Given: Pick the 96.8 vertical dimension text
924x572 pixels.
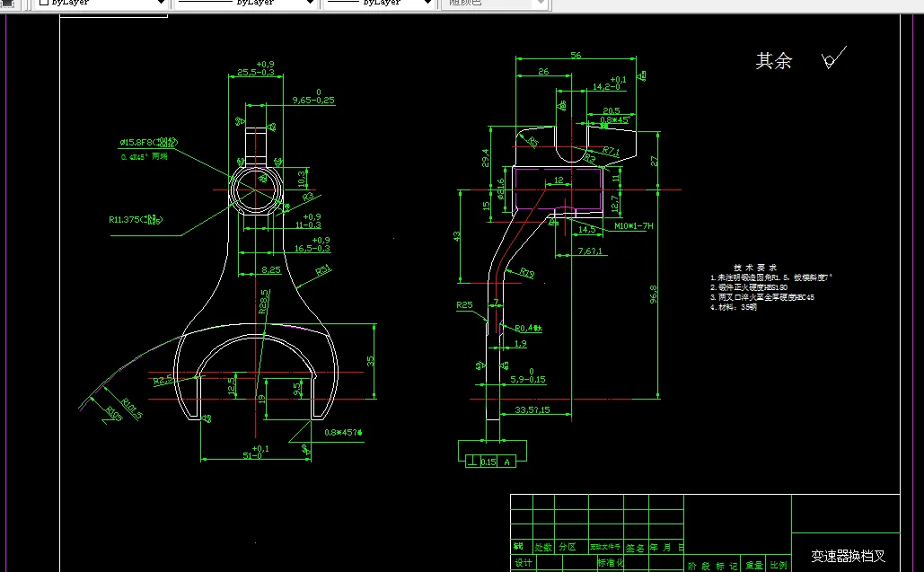Looking at the screenshot, I should [653, 294].
